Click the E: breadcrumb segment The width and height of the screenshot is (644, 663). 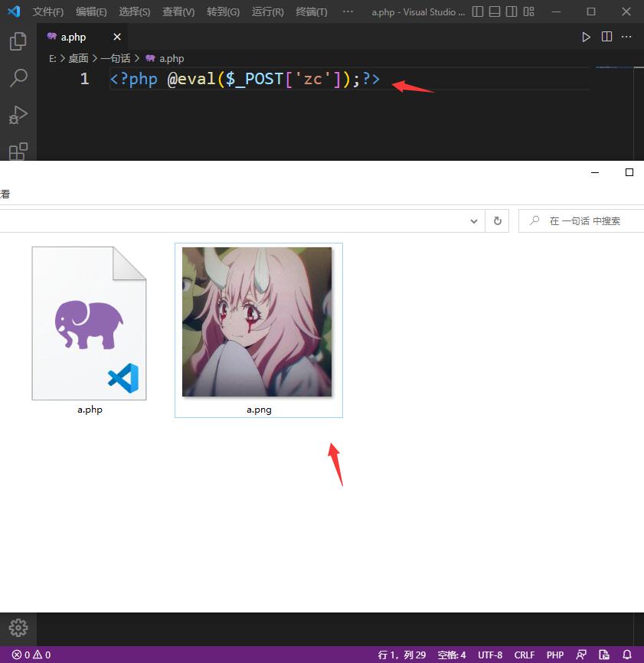[52, 58]
